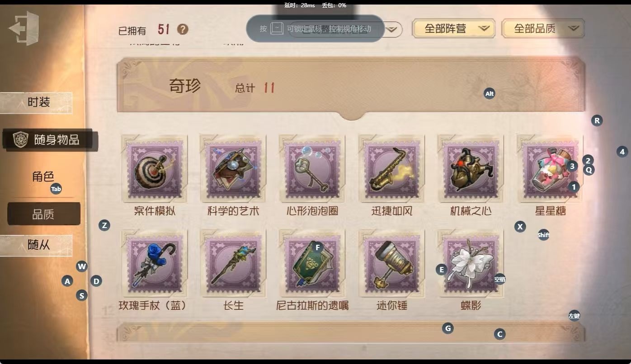Expand the 全部品质 quality dropdown
Screen dimensions: 631x364
[543, 28]
